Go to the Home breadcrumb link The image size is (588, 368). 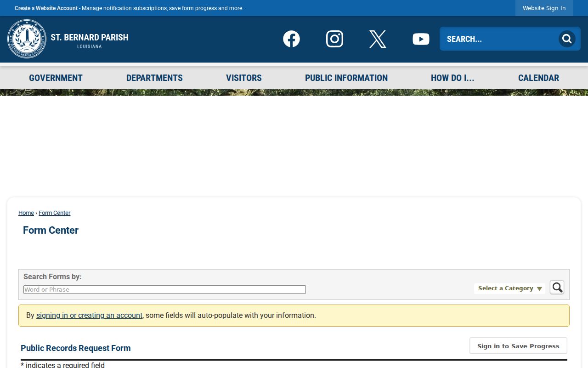coord(26,213)
